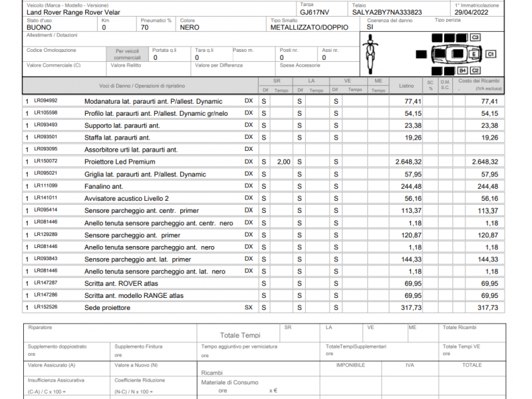Click Staffa lat. paraurti ant. description

click(118, 138)
